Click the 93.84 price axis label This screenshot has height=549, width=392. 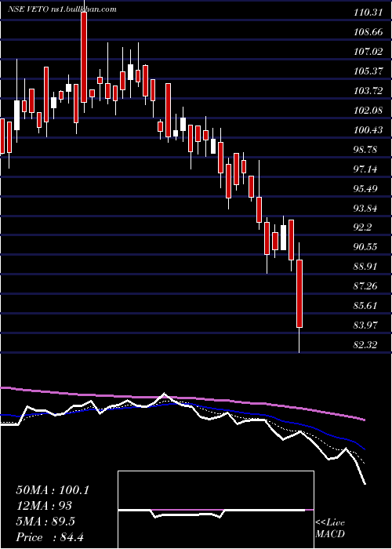click(366, 209)
